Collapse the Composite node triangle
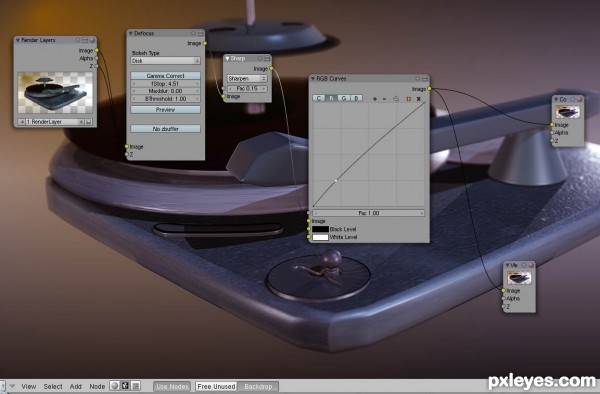This screenshot has width=600, height=394. click(x=556, y=99)
